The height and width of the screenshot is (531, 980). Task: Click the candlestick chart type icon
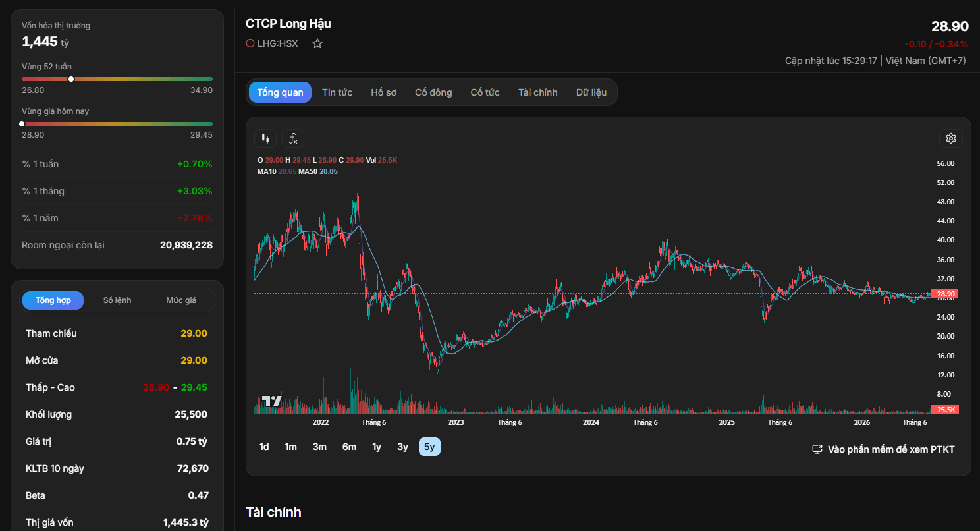265,138
